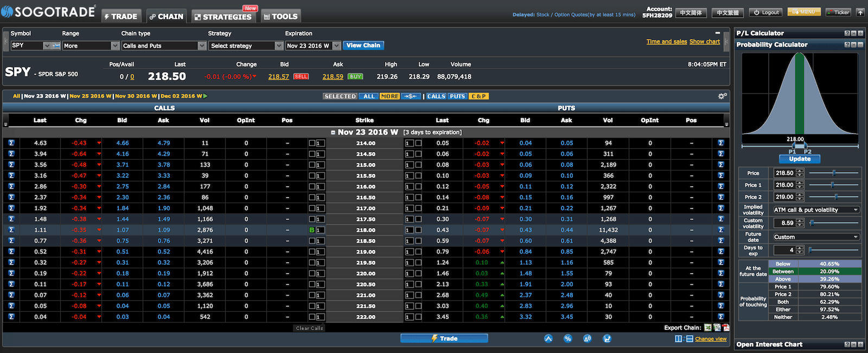Open the TOOLS tab
868x353 pixels.
(x=280, y=16)
